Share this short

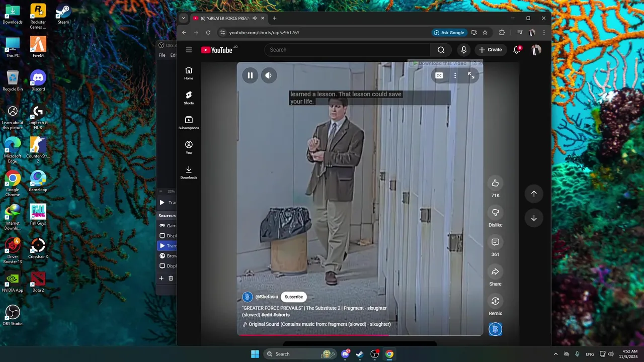495,272
